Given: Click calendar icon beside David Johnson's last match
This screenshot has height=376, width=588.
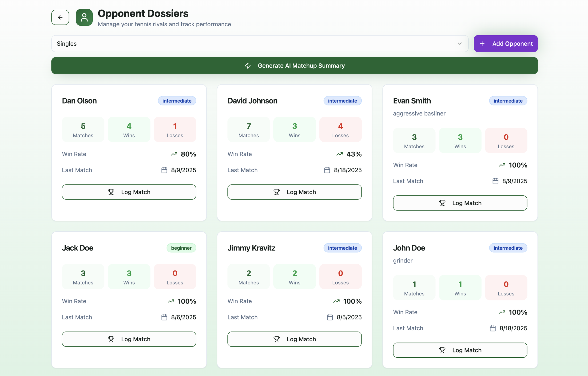Looking at the screenshot, I should (327, 170).
